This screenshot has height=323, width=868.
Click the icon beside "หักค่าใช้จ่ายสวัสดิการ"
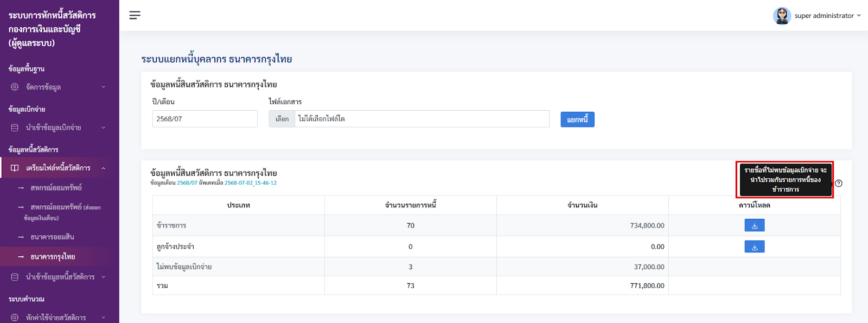coord(15,317)
